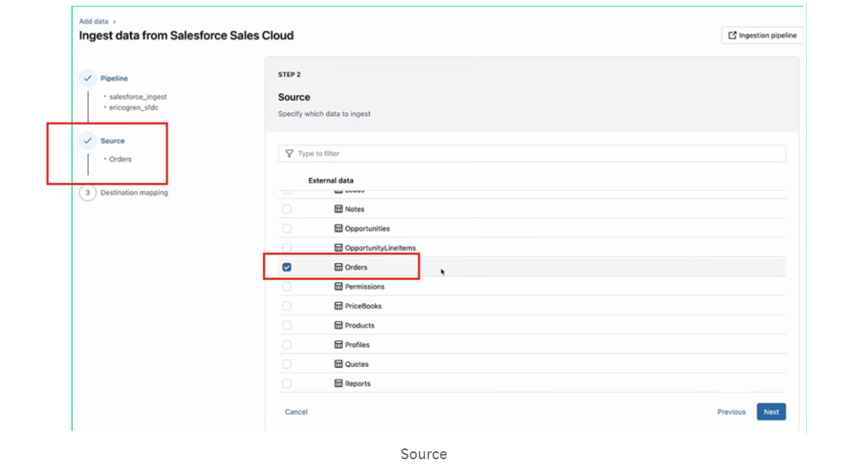Click the salesforce_ingest pipeline entry

[x=137, y=96]
